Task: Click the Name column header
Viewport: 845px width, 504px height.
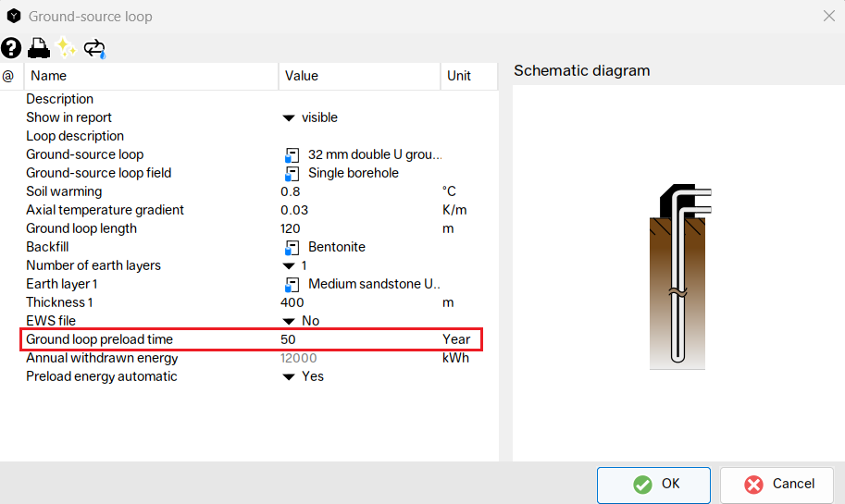Action: click(x=152, y=76)
